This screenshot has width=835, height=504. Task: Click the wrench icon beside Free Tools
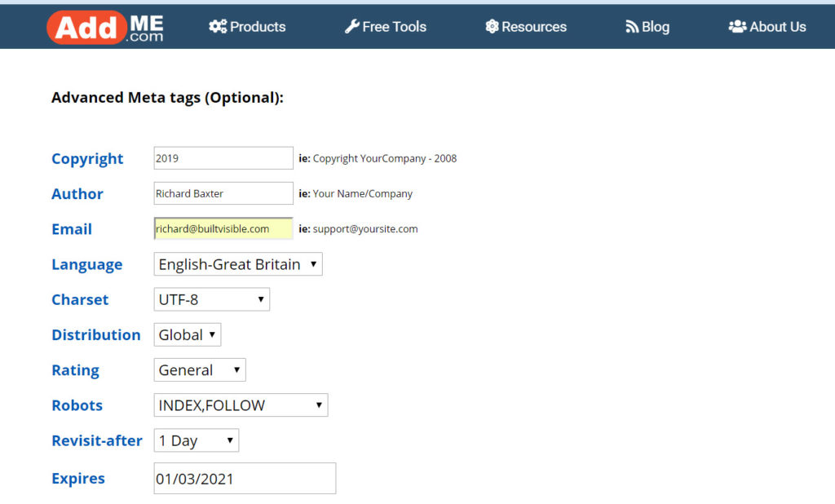(351, 26)
